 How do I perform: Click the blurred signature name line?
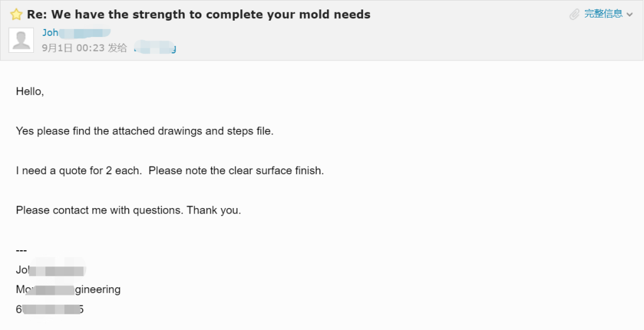click(x=51, y=270)
